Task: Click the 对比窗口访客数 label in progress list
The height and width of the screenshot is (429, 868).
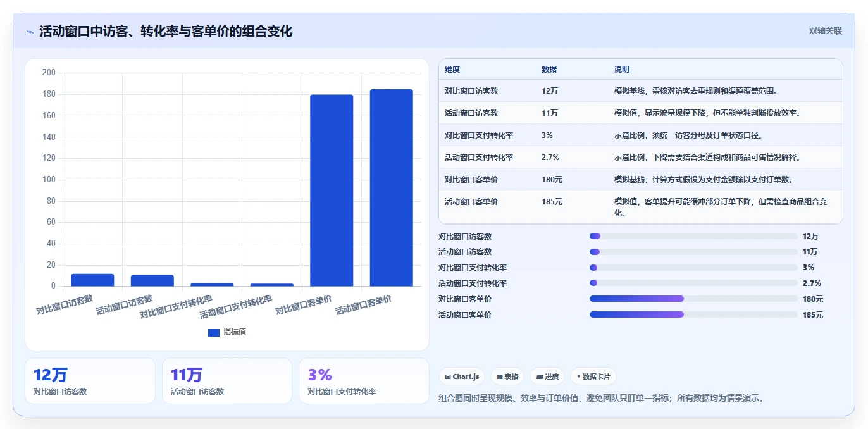Action: click(465, 237)
